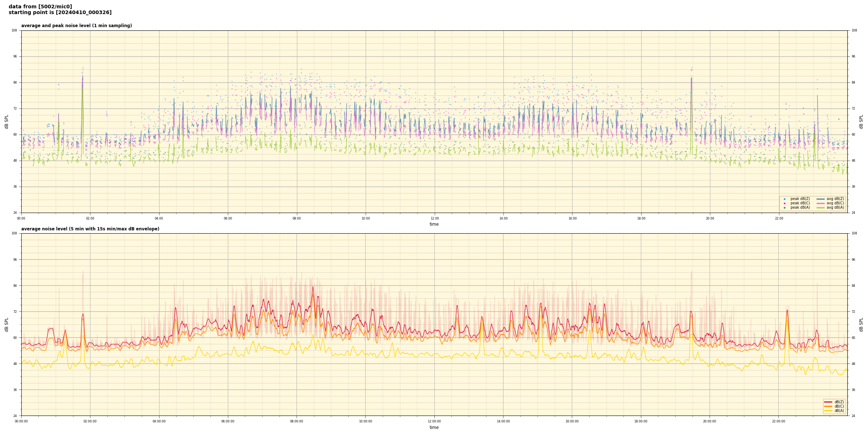Click 'average noise level (5 min...)' chart title

[x=90, y=229]
